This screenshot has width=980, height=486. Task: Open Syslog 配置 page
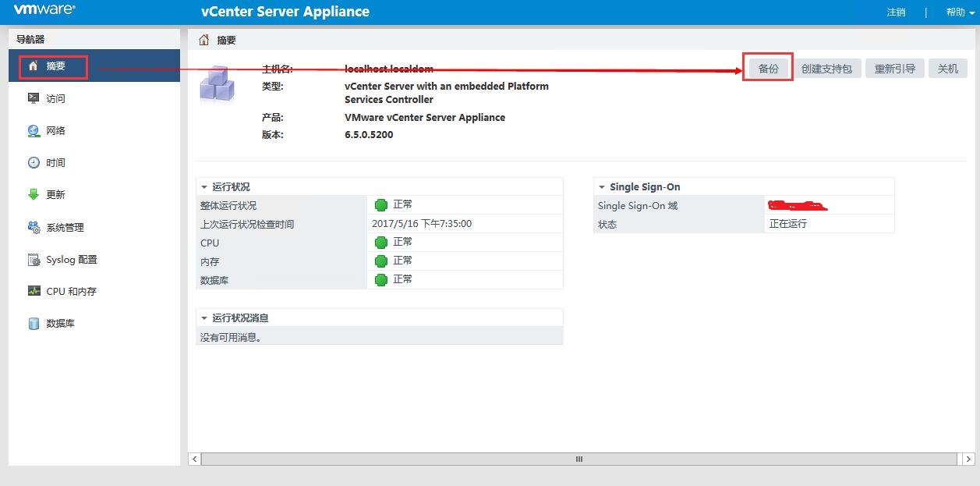point(94,260)
